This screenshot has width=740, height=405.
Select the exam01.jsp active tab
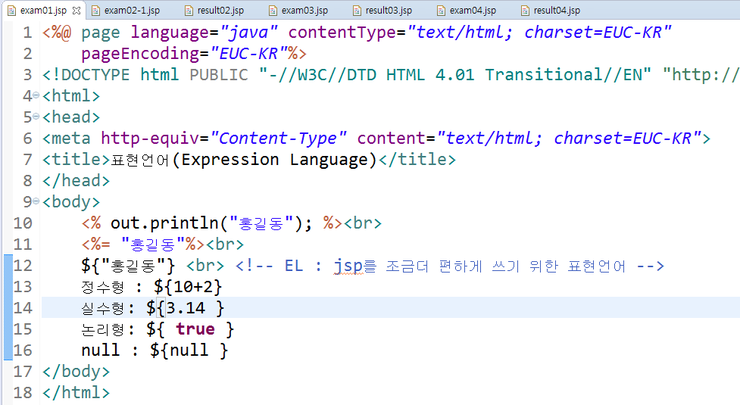(x=43, y=10)
